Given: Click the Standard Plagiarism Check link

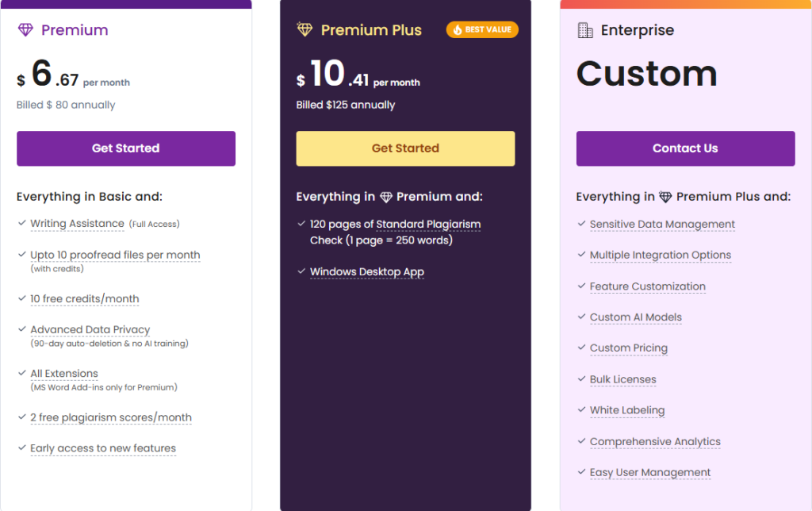Looking at the screenshot, I should (428, 224).
